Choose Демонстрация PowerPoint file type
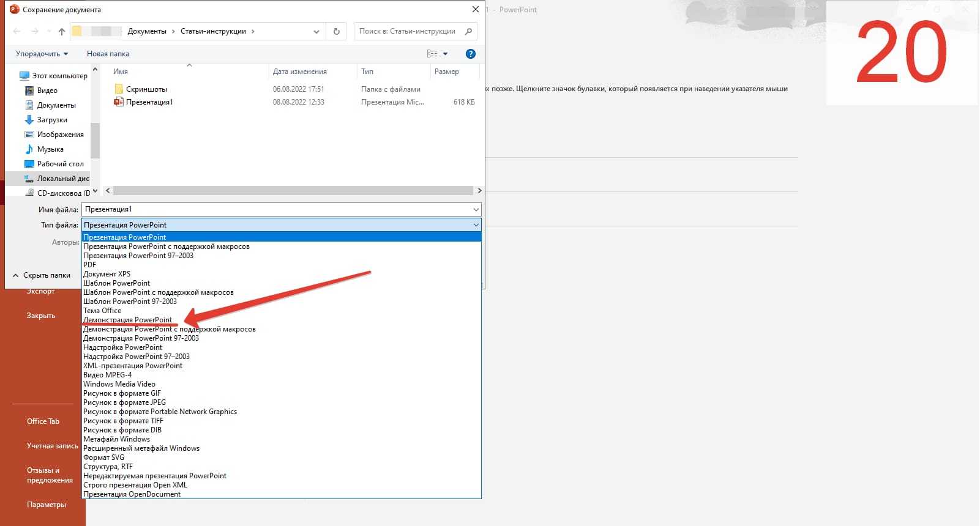 [x=128, y=320]
